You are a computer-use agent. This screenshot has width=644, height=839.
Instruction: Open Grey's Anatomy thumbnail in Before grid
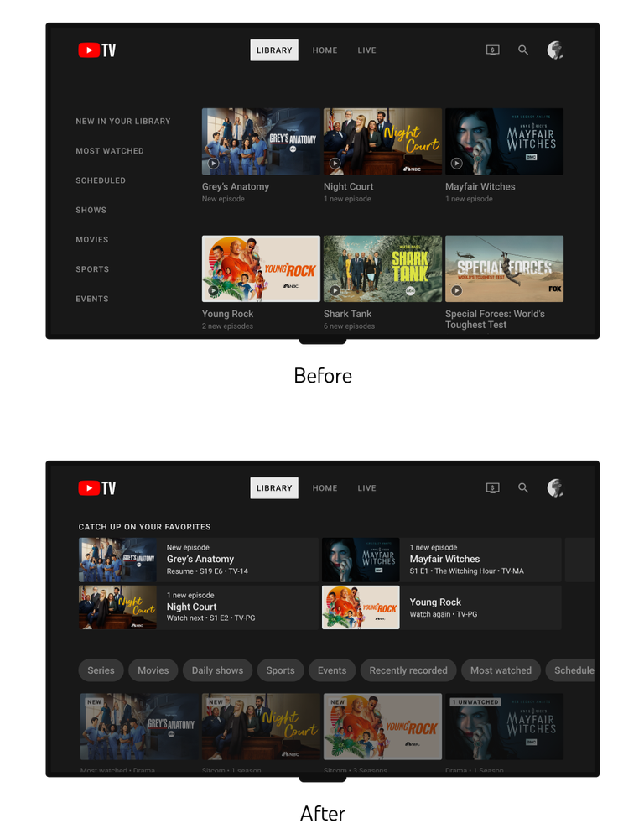point(261,141)
